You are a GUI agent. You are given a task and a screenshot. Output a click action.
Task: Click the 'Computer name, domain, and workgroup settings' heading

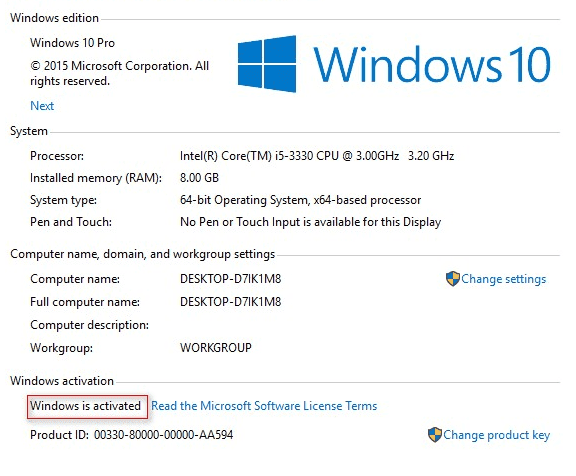coord(143,254)
